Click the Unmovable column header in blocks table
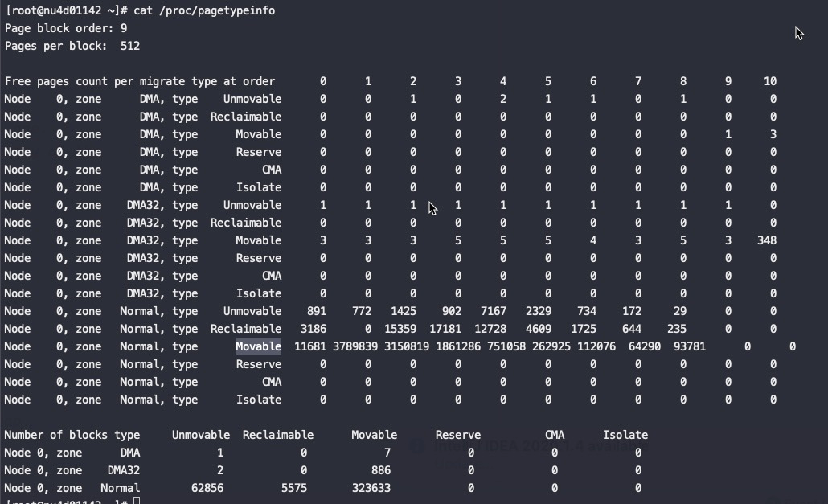 click(201, 436)
